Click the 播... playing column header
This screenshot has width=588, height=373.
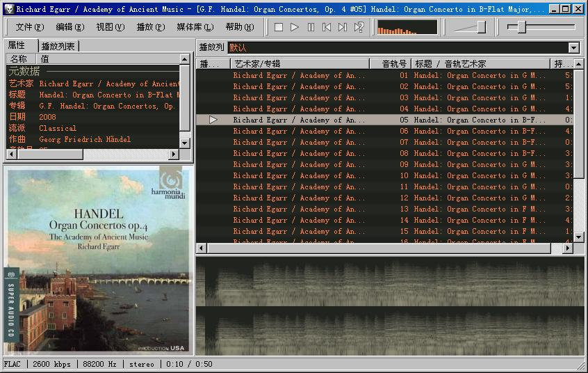(x=213, y=64)
